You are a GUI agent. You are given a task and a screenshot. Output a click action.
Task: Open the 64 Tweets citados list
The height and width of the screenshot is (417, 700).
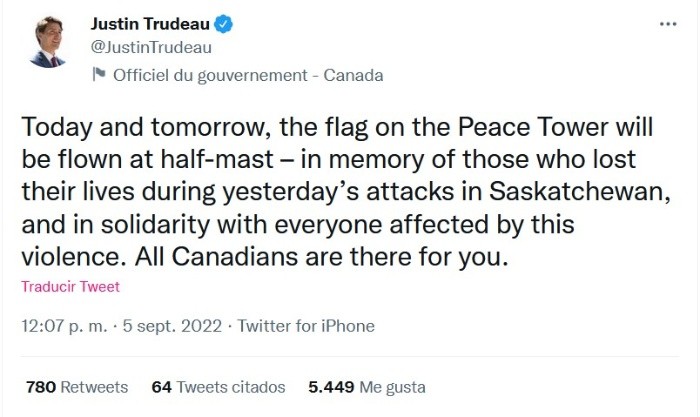[218, 386]
